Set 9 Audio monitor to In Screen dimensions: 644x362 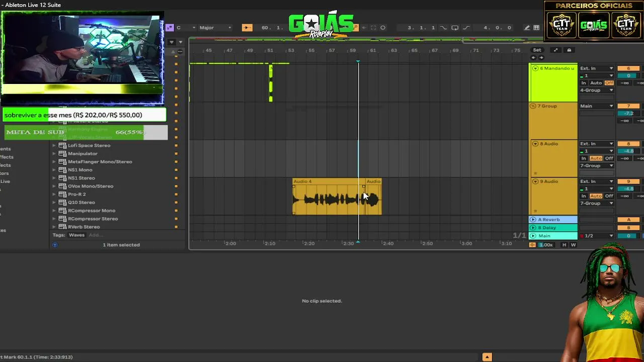(x=584, y=196)
